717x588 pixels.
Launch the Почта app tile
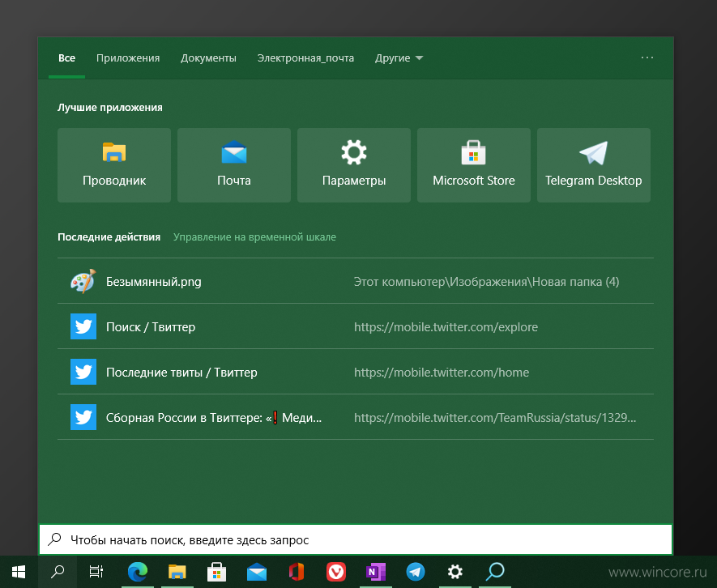point(233,165)
